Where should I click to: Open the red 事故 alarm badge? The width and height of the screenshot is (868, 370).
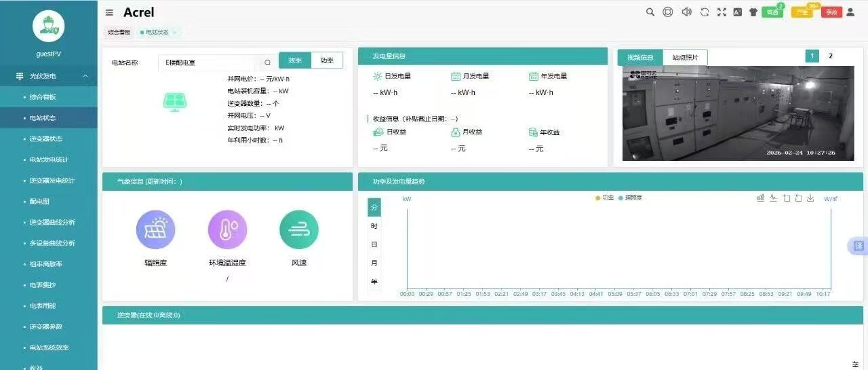coord(831,12)
